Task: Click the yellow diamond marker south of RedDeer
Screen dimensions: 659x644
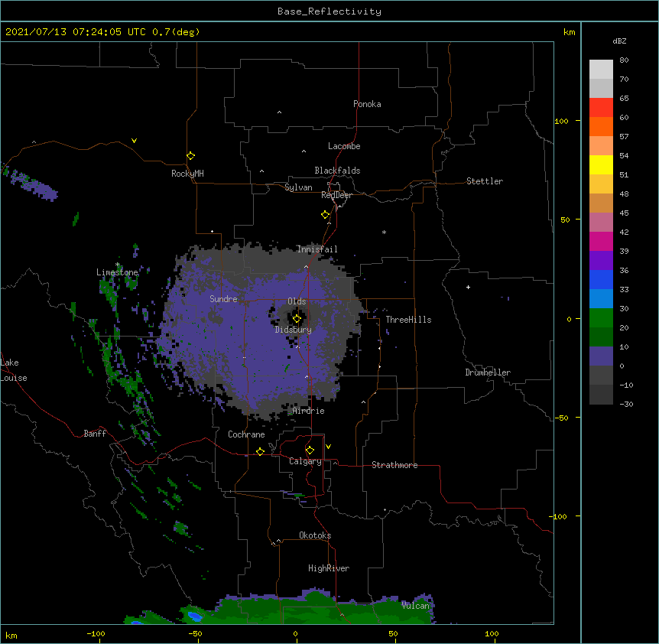Action: (x=325, y=215)
